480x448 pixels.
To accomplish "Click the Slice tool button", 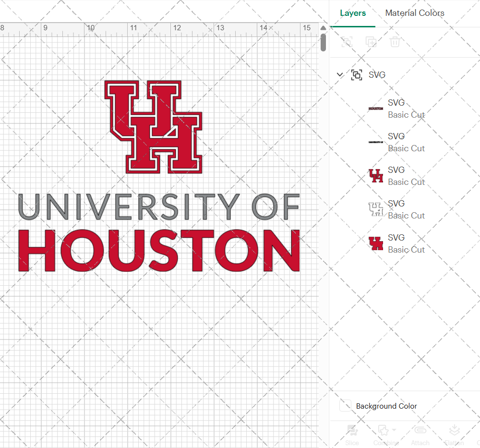I will (352, 435).
